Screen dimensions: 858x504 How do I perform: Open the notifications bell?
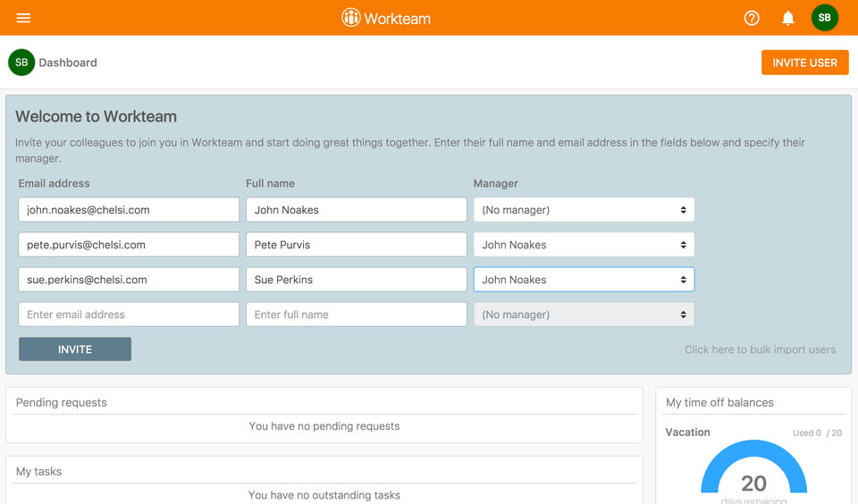click(x=788, y=18)
